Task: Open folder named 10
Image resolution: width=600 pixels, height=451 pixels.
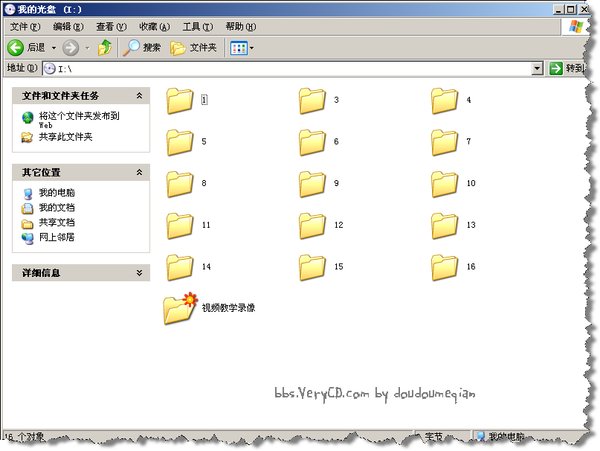Action: (446, 184)
